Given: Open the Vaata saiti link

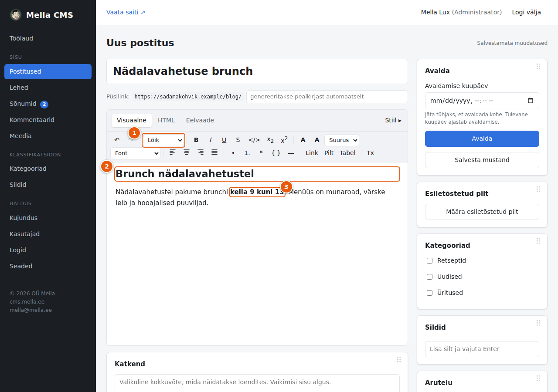Looking at the screenshot, I should click(x=126, y=12).
